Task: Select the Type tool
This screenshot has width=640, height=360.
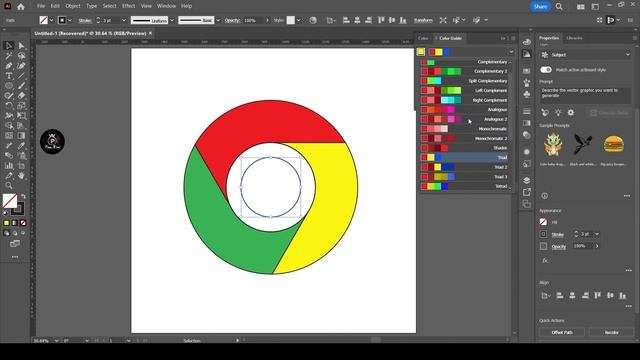Action: [9, 76]
